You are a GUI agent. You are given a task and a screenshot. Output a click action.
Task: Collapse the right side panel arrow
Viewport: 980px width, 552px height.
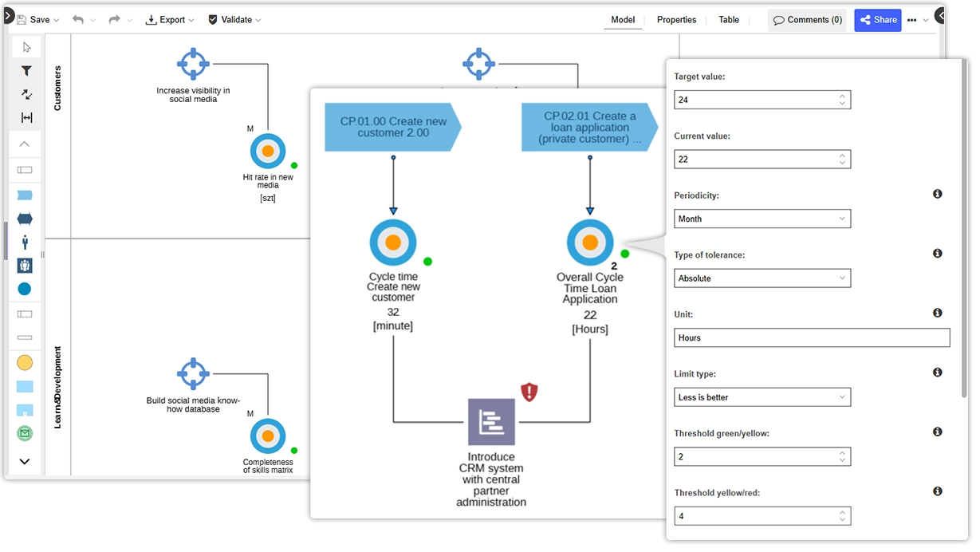pos(939,15)
